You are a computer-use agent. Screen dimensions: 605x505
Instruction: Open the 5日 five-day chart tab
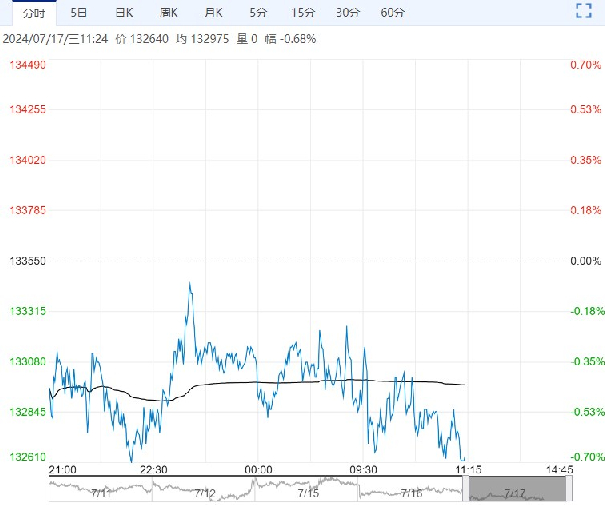[x=78, y=13]
